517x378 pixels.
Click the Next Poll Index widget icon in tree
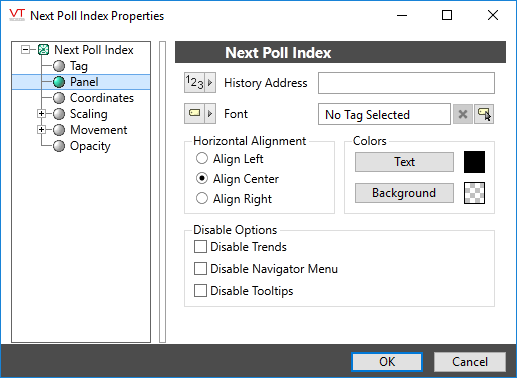[43, 50]
